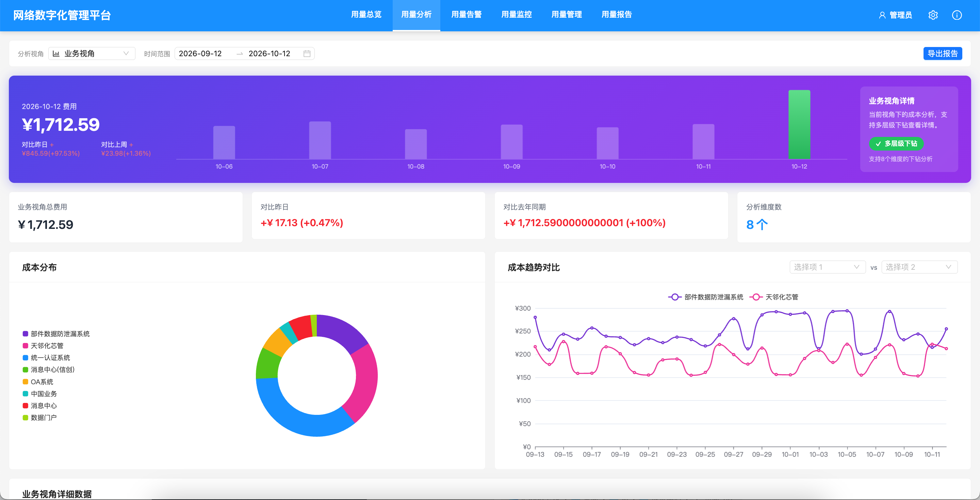Open the calendar icon in date range
Image resolution: width=980 pixels, height=500 pixels.
pos(307,54)
